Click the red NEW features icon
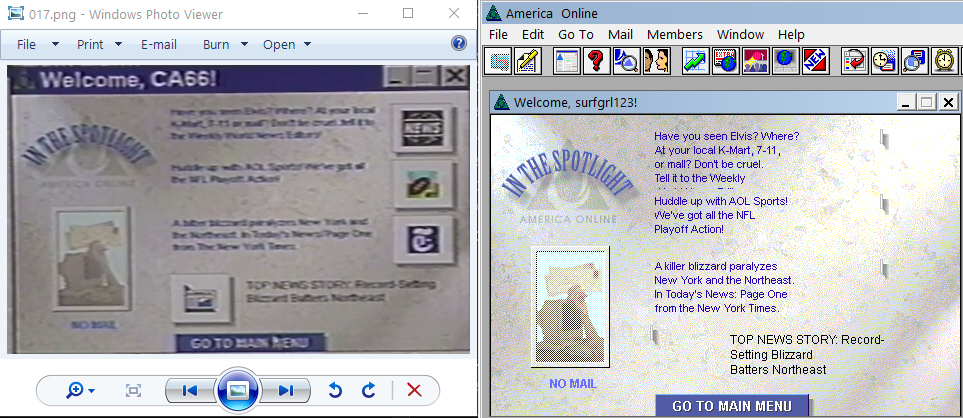 coord(815,61)
